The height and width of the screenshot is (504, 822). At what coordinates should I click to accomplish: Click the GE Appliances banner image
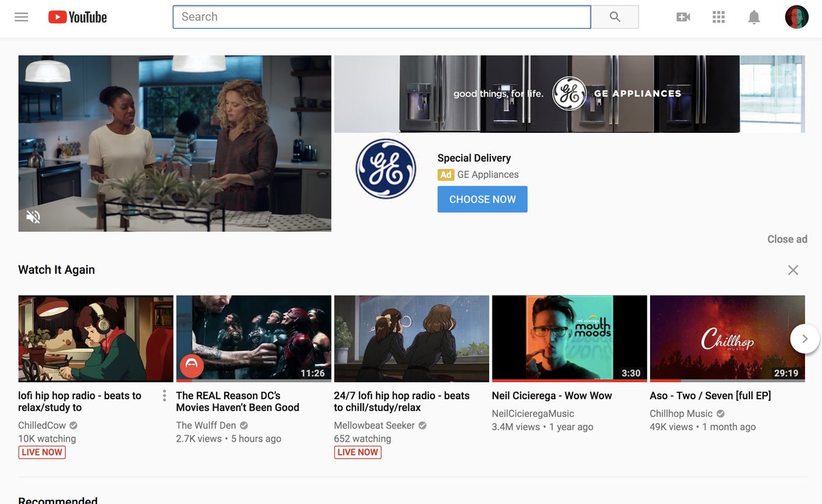(571, 94)
